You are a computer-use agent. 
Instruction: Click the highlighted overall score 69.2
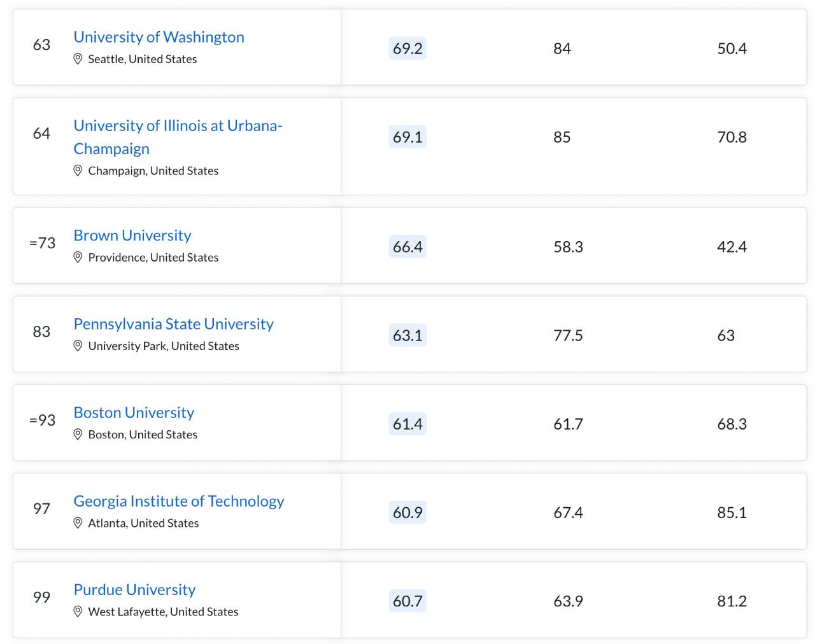(x=407, y=48)
